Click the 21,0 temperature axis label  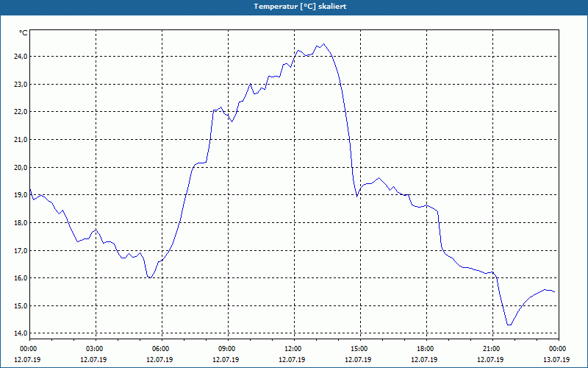point(21,140)
